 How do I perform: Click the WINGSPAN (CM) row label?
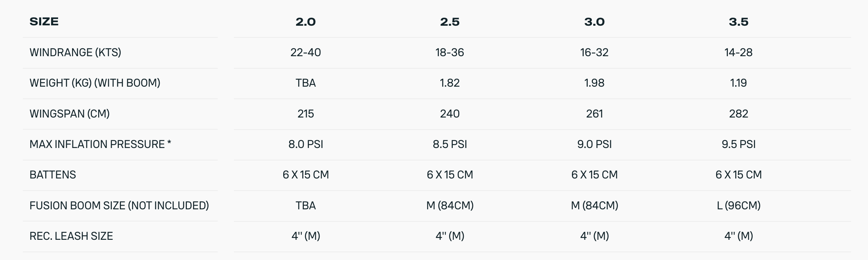click(x=70, y=114)
